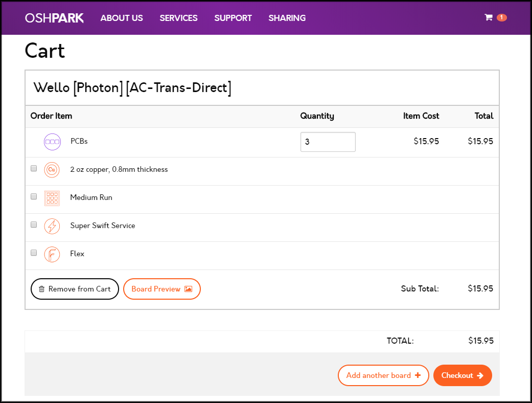The width and height of the screenshot is (532, 403).
Task: Click the copper Cu option icon
Action: click(x=52, y=170)
